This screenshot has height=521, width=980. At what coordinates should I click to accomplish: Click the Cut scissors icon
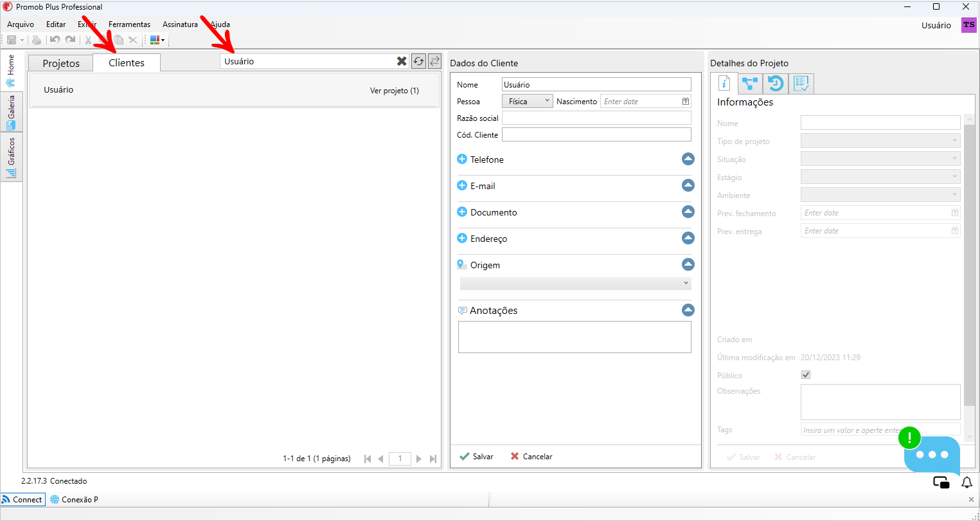coord(88,40)
